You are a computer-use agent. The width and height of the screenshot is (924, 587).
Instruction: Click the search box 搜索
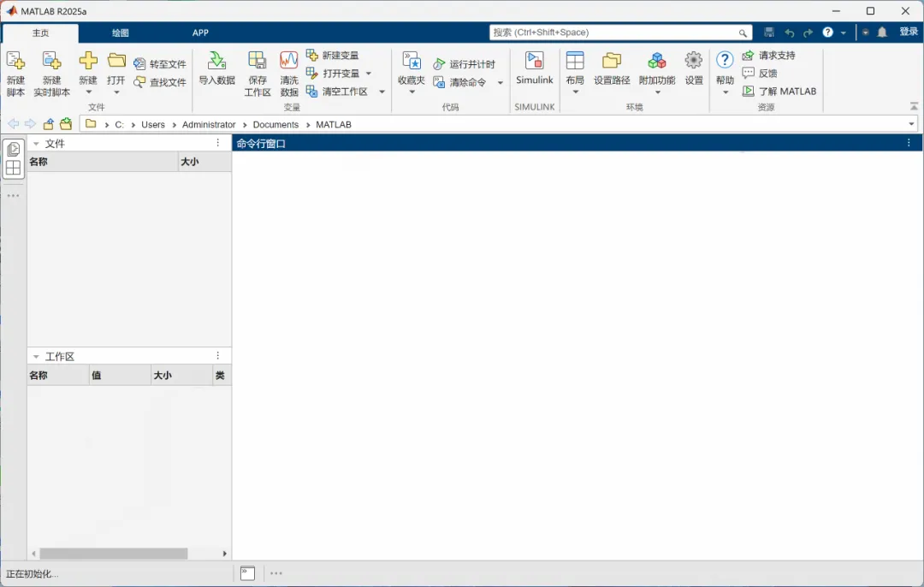[x=620, y=33]
